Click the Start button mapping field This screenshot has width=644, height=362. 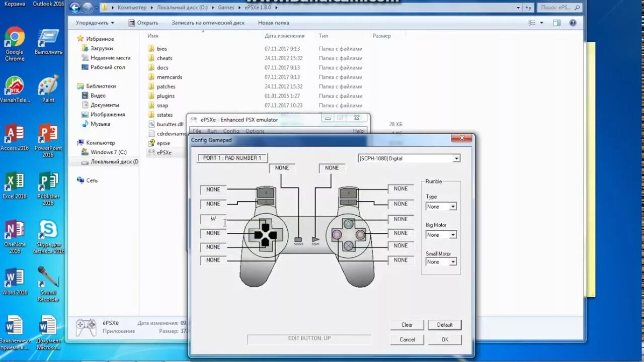point(332,168)
